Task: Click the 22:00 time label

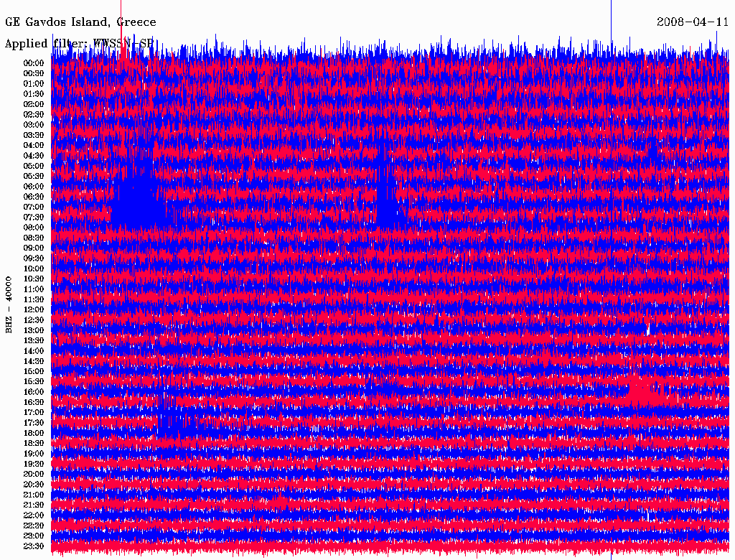Action: (34, 515)
